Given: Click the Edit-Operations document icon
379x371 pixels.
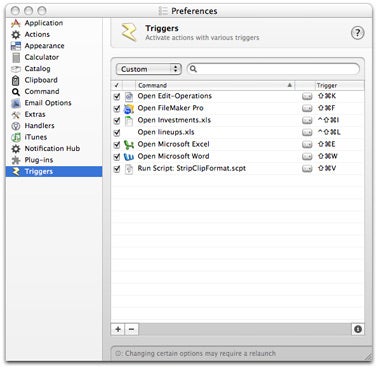Looking at the screenshot, I should (129, 96).
